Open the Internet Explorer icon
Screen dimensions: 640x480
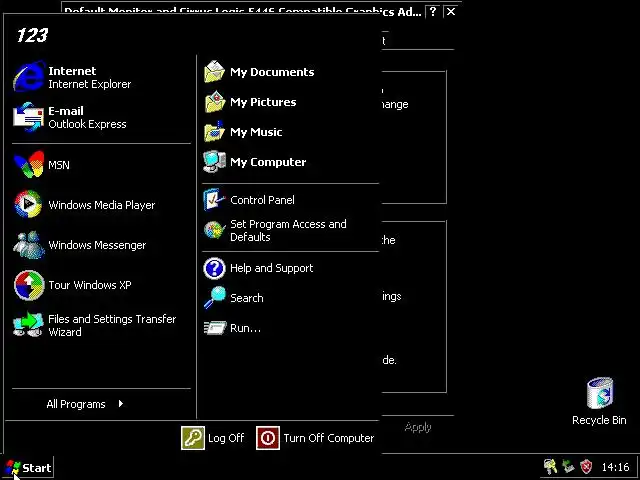(x=29, y=76)
